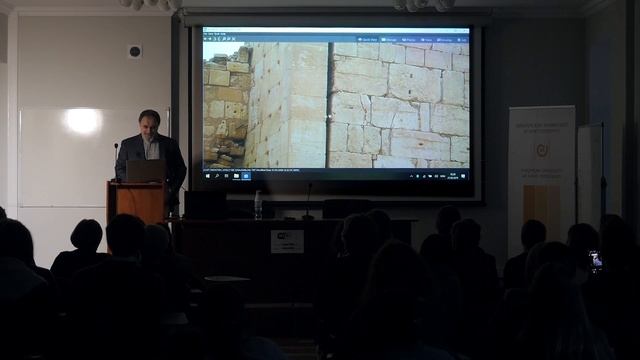Open taskbar Search magnifier icon

(217, 176)
